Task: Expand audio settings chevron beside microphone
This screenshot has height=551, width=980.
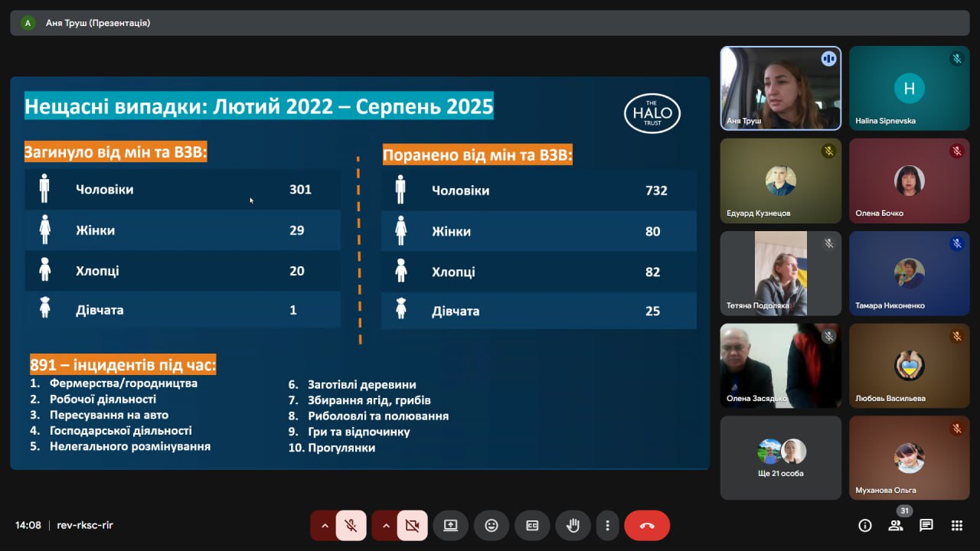Action: coord(325,526)
